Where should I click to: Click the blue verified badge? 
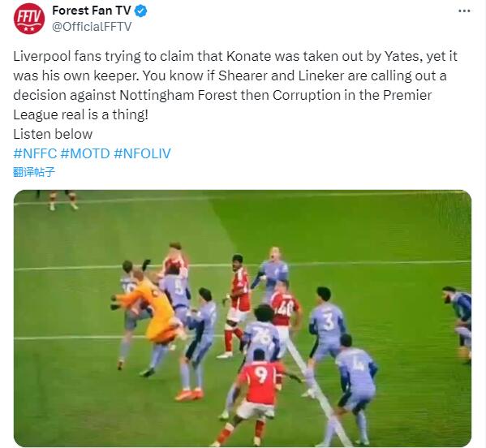pos(140,11)
